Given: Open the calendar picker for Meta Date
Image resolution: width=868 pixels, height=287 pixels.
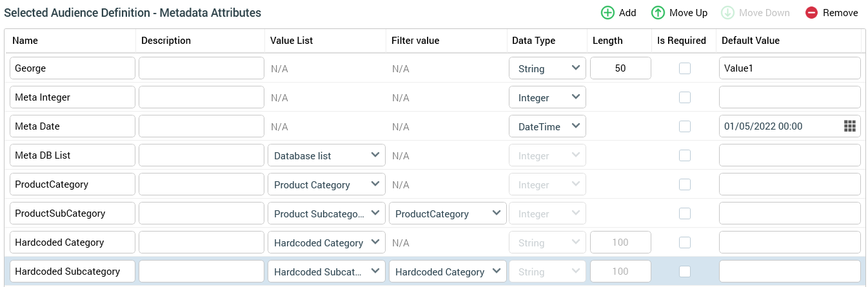Looking at the screenshot, I should click(849, 126).
